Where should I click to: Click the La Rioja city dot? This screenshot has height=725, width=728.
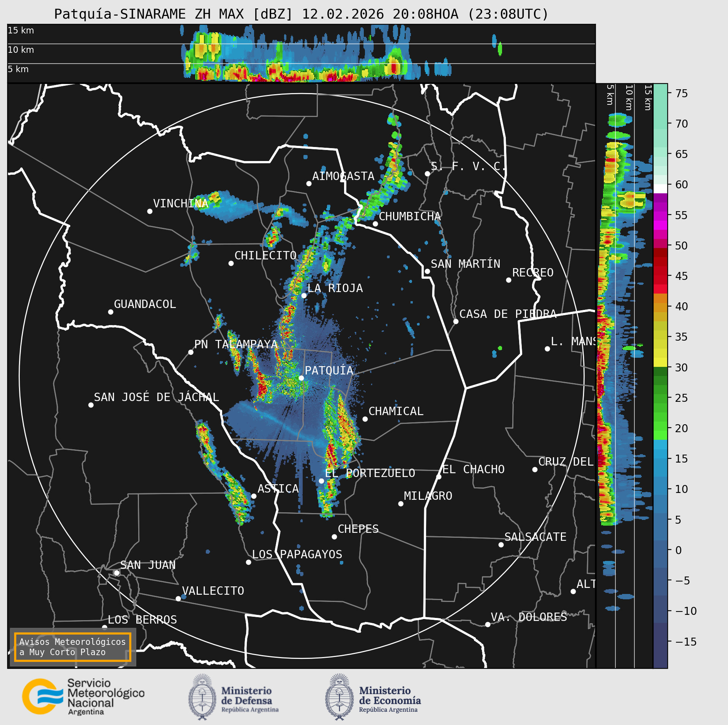point(304,295)
